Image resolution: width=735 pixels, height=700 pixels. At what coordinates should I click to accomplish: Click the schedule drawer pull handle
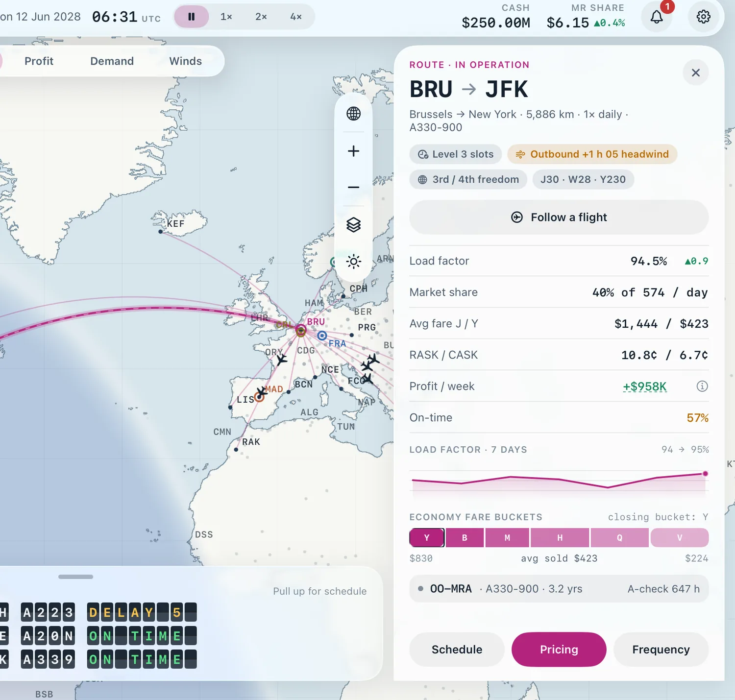[x=75, y=577]
